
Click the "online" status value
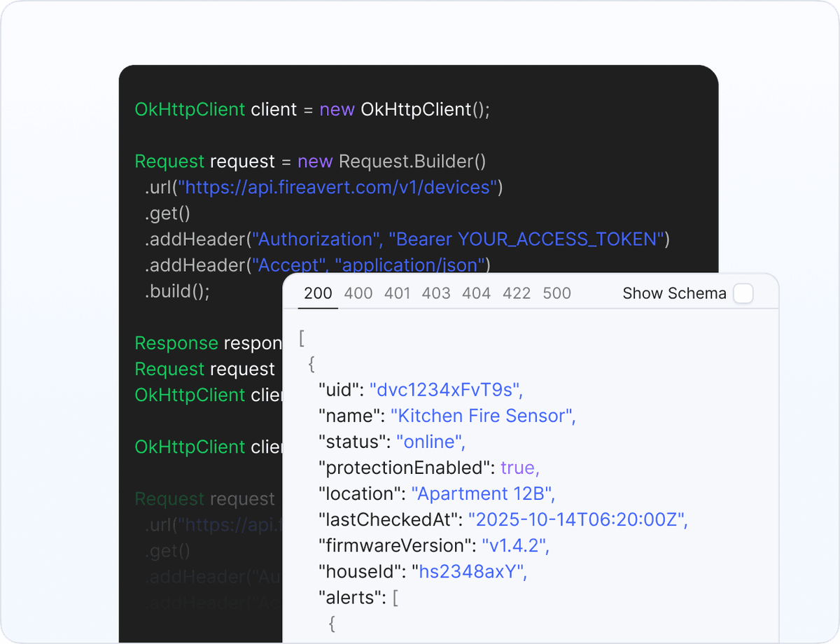pyautogui.click(x=430, y=442)
